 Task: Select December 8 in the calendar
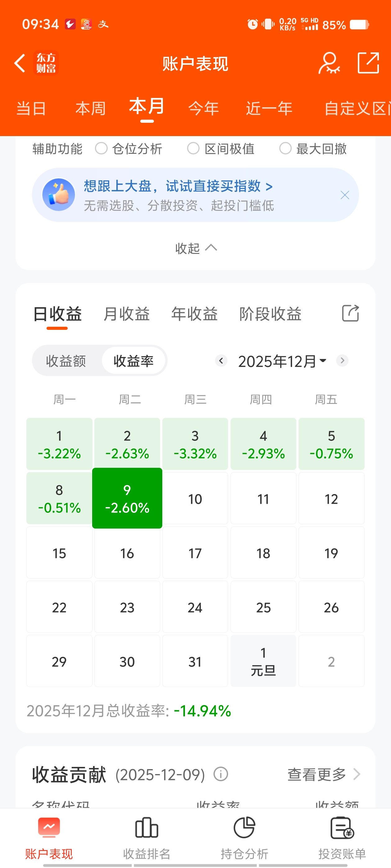pyautogui.click(x=59, y=498)
